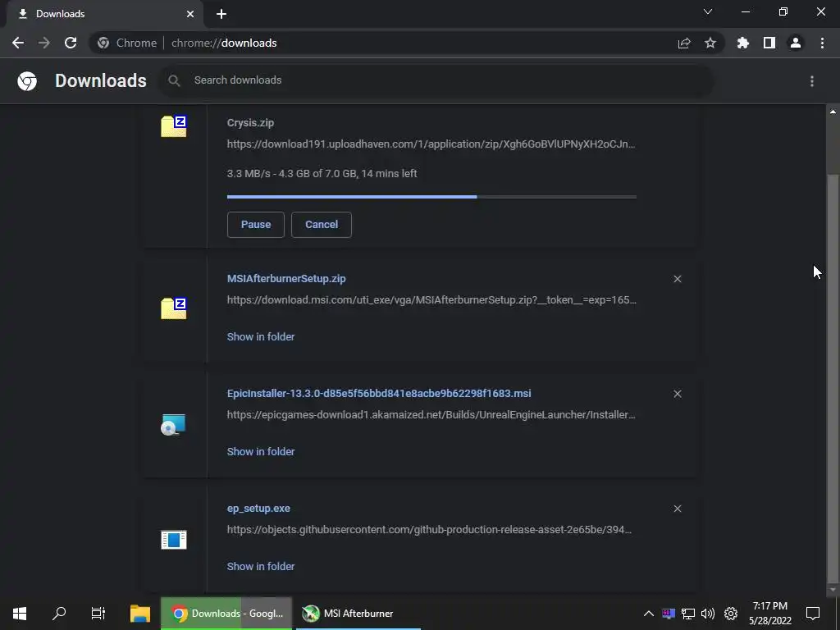Click the epicgames akamaized source URL
The image size is (840, 630).
point(431,414)
